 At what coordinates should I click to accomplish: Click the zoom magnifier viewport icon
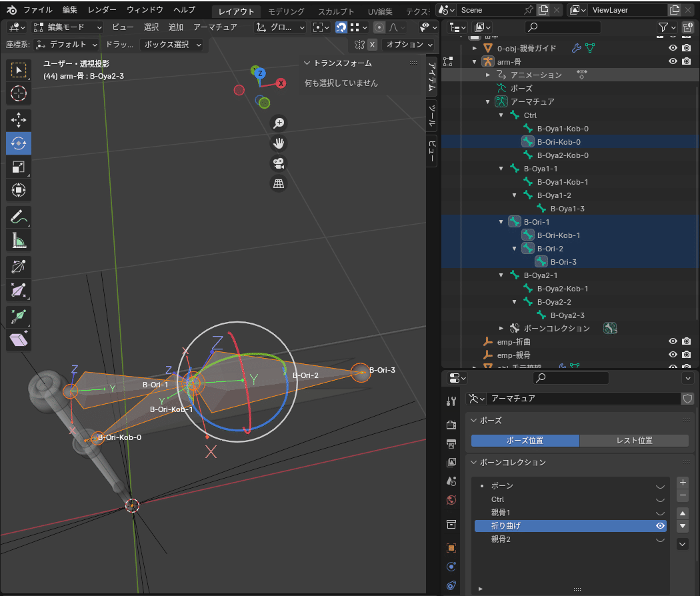tap(279, 123)
